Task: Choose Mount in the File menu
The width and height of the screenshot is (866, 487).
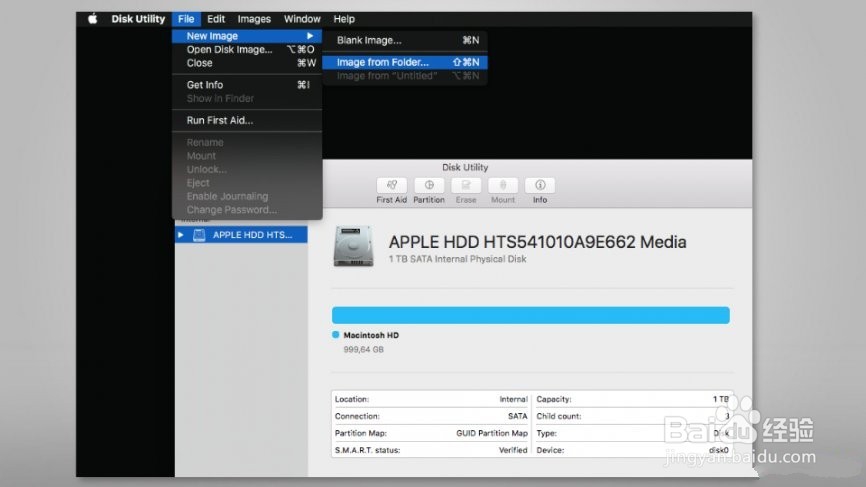Action: tap(247, 156)
